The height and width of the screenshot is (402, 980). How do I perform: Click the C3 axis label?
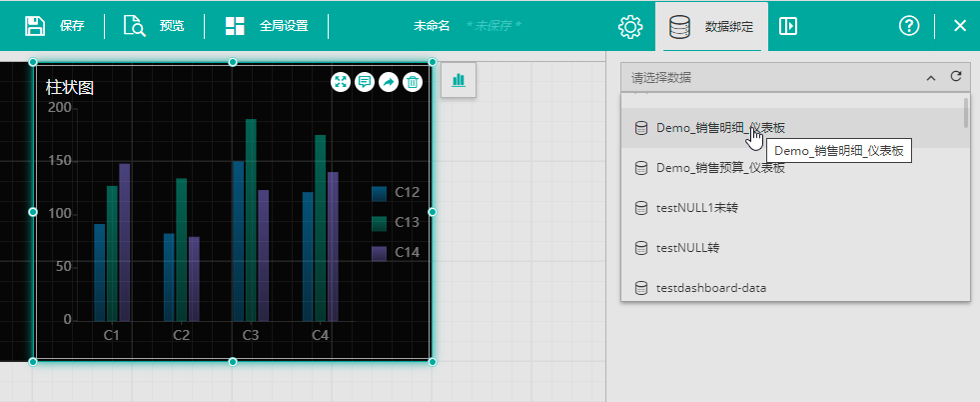pos(251,336)
